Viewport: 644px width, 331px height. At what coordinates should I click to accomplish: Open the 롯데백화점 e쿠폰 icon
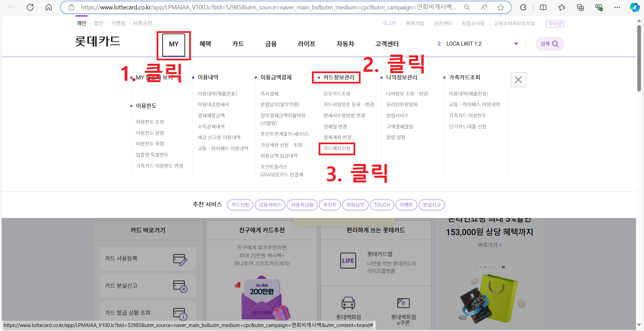coord(403,303)
